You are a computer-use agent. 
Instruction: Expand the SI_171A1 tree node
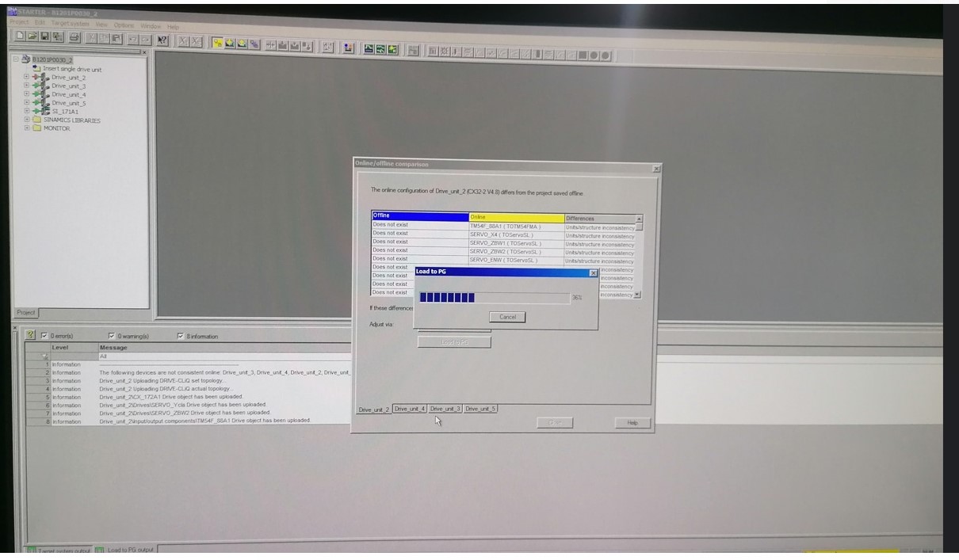point(26,111)
